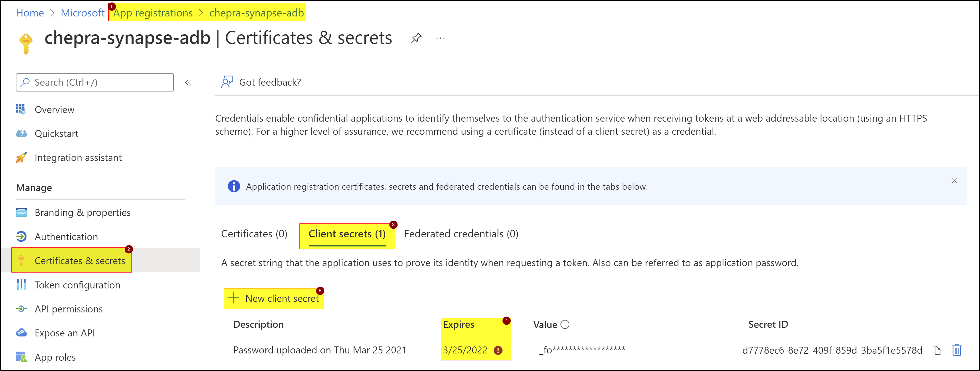
Task: Add a New client secret
Action: [x=274, y=298]
